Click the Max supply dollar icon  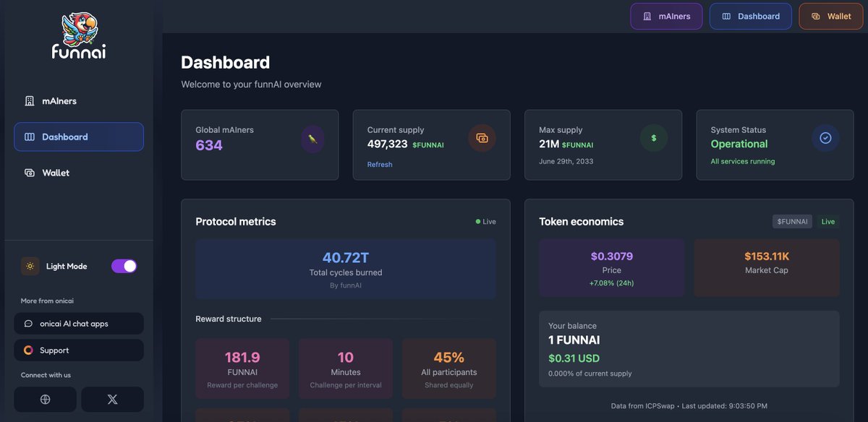pyautogui.click(x=654, y=138)
